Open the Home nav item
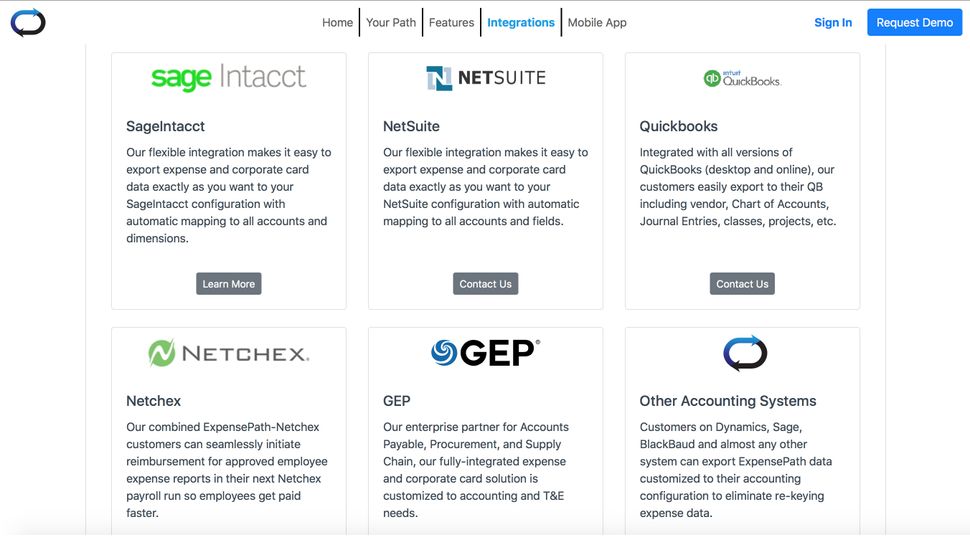Image resolution: width=970 pixels, height=545 pixels. pyautogui.click(x=337, y=22)
